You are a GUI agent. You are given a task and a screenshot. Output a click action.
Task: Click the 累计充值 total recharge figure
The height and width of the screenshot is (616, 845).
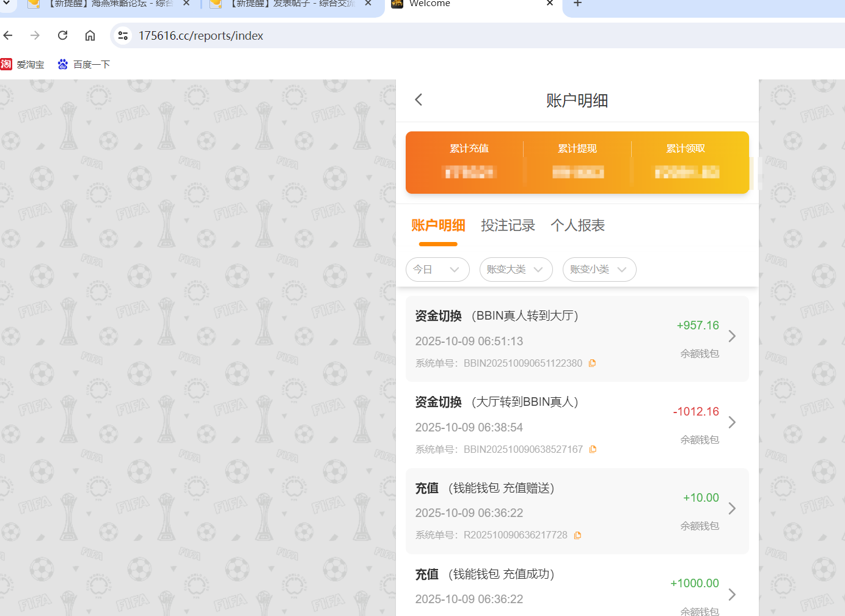coord(469,172)
